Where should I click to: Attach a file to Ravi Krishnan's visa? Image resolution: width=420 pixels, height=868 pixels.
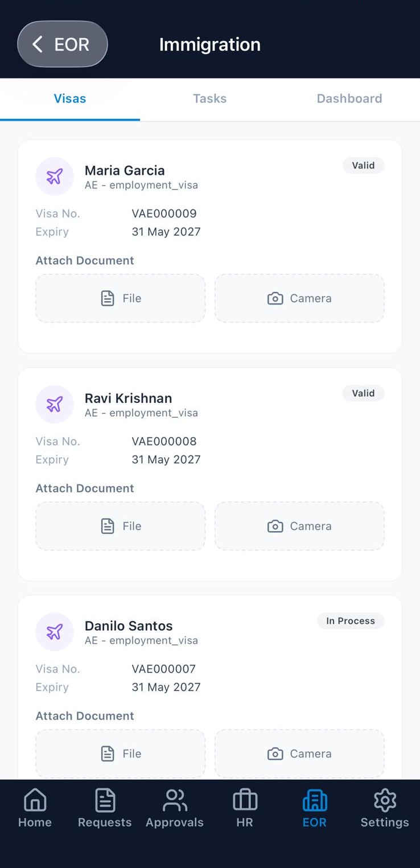pyautogui.click(x=121, y=526)
